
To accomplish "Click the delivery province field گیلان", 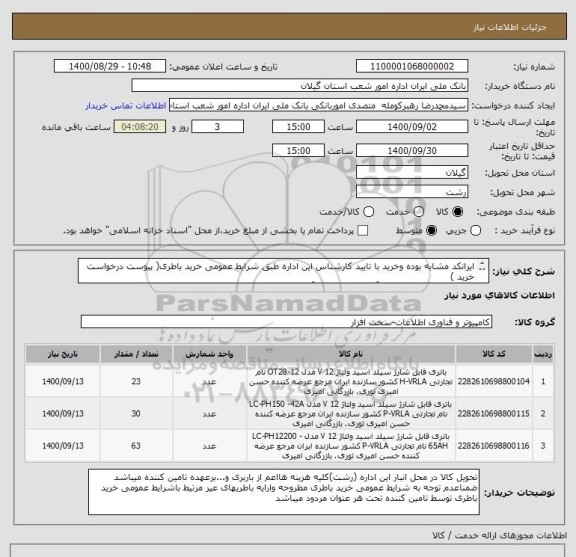I will pos(412,172).
